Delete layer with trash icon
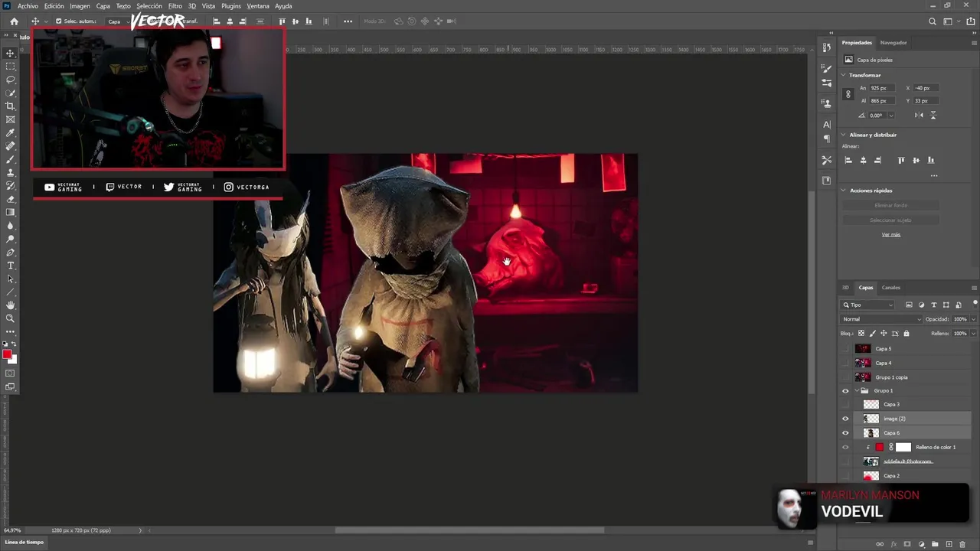This screenshot has height=551, width=980. [x=962, y=544]
